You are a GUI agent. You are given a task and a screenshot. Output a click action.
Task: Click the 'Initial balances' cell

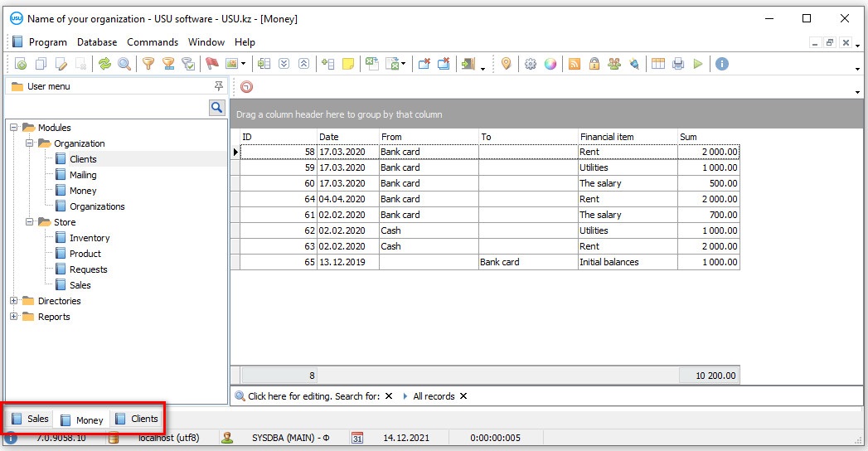point(628,262)
